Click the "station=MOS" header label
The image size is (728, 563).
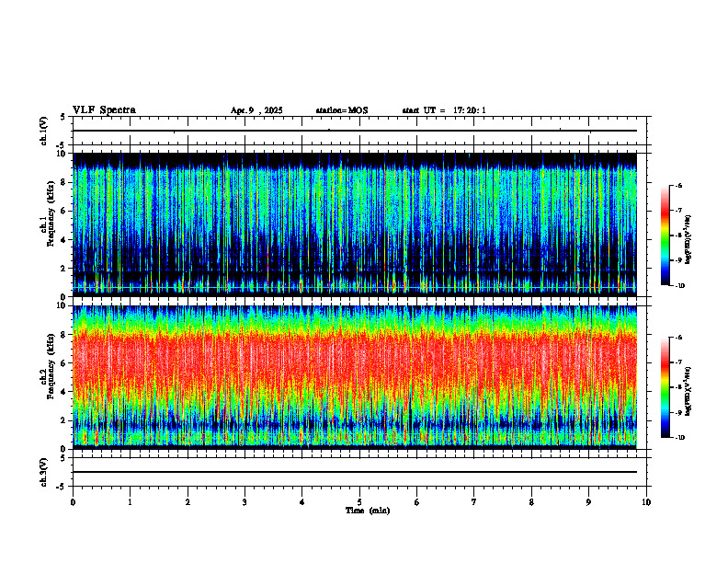(342, 110)
